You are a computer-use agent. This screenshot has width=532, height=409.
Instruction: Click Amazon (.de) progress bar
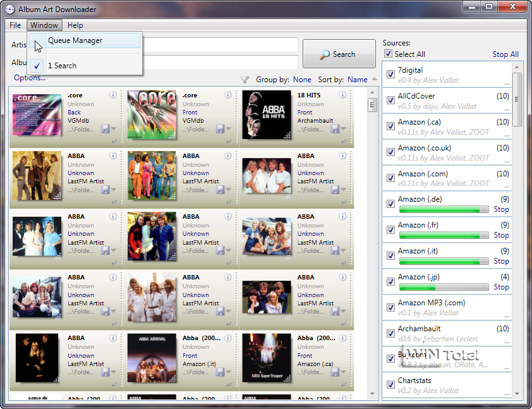point(444,209)
